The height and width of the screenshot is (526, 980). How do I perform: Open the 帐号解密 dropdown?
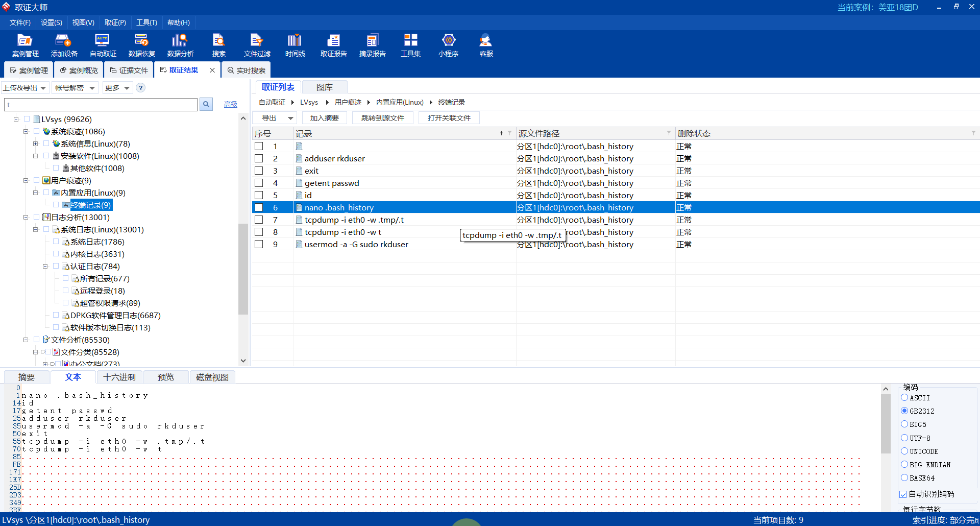(75, 88)
